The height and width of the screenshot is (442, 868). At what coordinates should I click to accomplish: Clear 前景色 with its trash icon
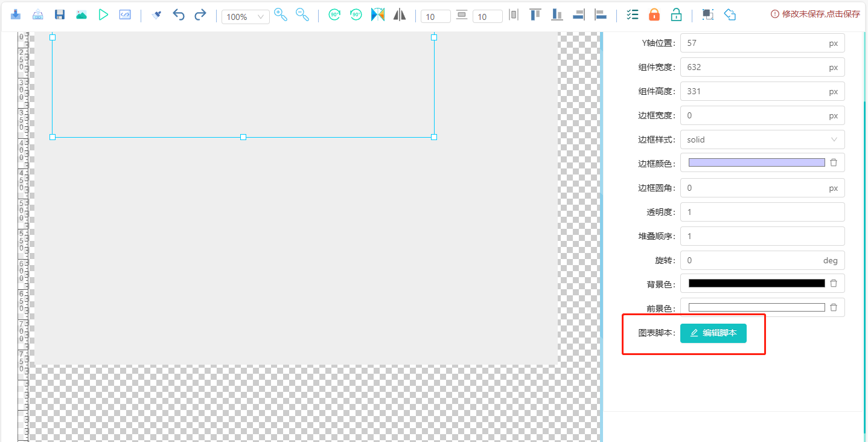pyautogui.click(x=834, y=307)
